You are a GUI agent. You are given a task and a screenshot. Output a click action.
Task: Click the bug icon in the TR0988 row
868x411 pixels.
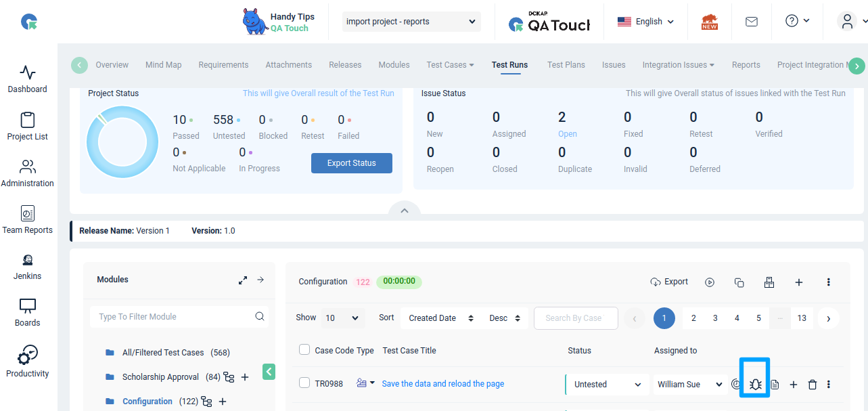click(x=755, y=385)
